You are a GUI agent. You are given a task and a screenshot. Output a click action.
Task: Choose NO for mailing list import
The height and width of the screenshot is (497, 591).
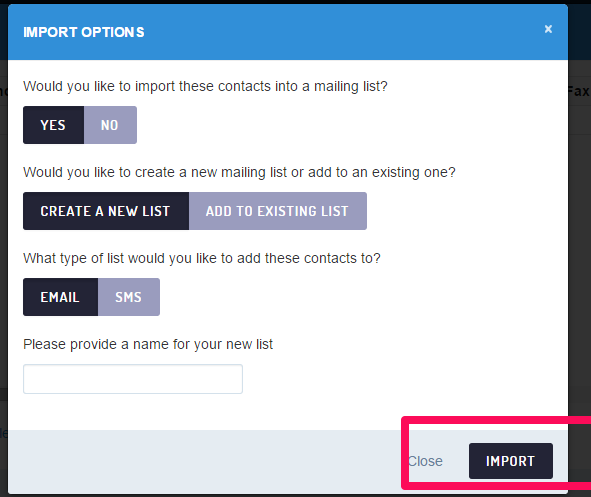point(110,125)
